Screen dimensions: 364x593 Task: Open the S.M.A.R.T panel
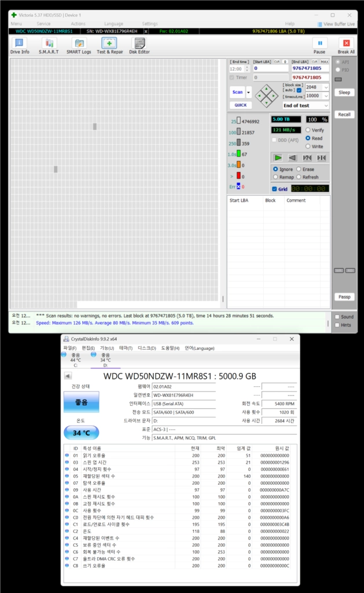pos(49,46)
